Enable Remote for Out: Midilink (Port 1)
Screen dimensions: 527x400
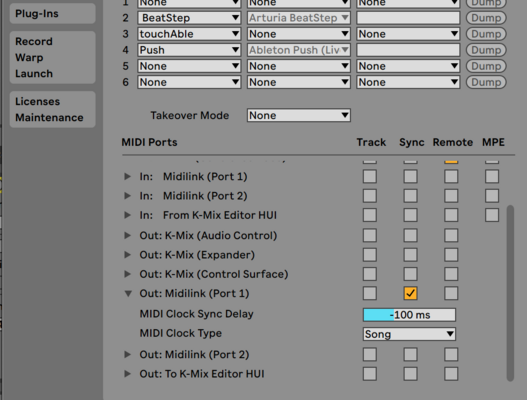pyautogui.click(x=451, y=293)
